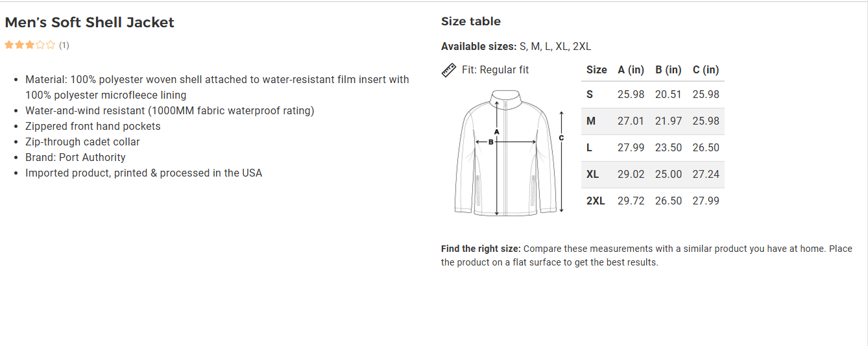The width and height of the screenshot is (868, 346).
Task: Click the ruler icon beside Fit
Action: pos(449,70)
